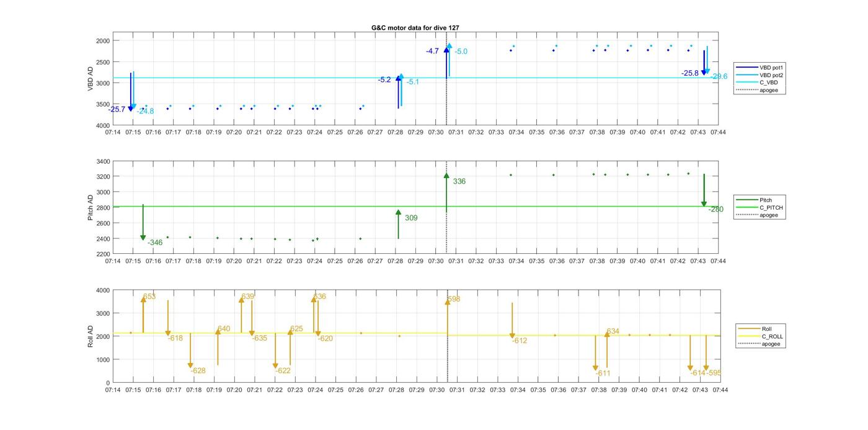Click the '-612' roll data label
The image size is (868, 430).
tap(520, 341)
